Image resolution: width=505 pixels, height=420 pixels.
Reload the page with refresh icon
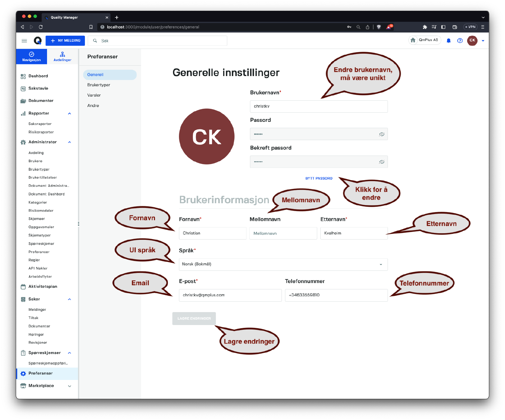click(x=41, y=27)
